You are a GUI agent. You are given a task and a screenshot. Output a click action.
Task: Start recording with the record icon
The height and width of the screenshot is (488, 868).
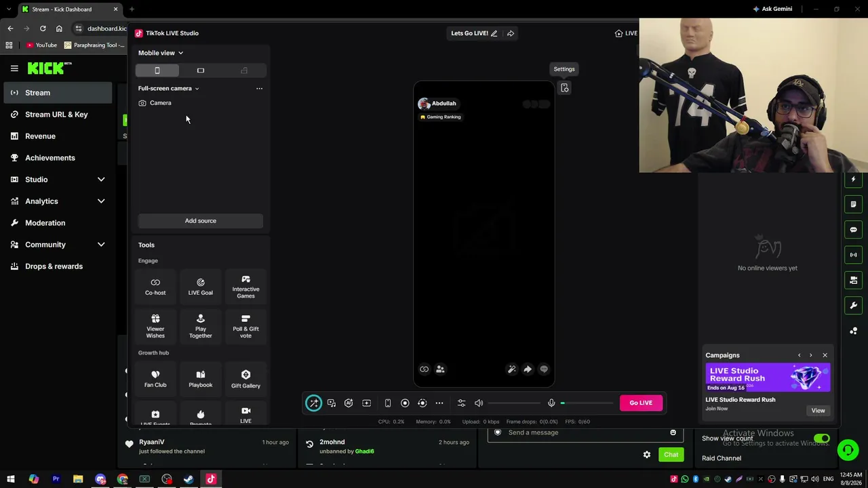click(x=405, y=403)
